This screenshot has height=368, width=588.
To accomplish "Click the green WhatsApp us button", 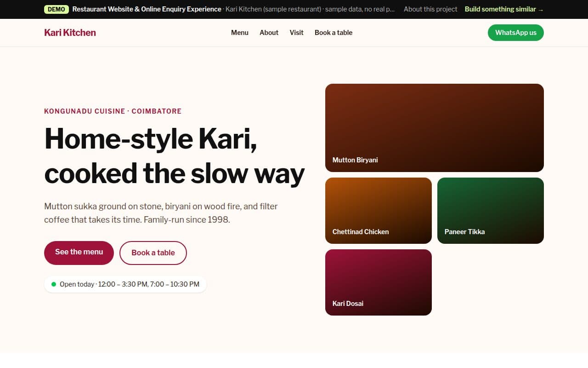I will pyautogui.click(x=516, y=33).
